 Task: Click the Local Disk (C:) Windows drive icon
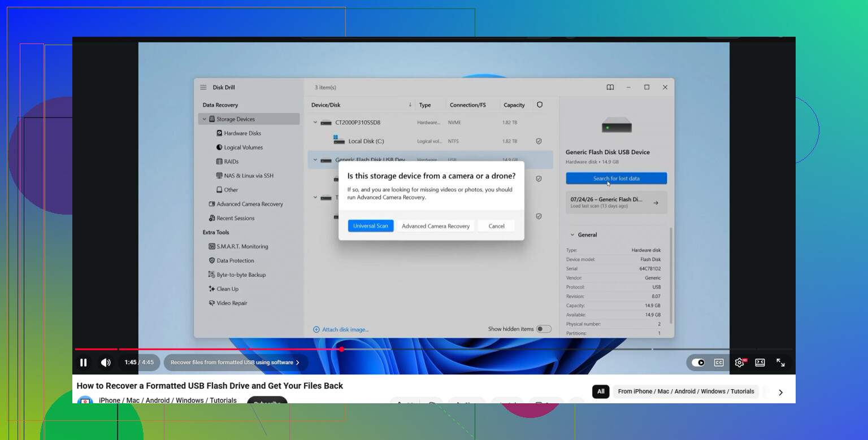339,140
